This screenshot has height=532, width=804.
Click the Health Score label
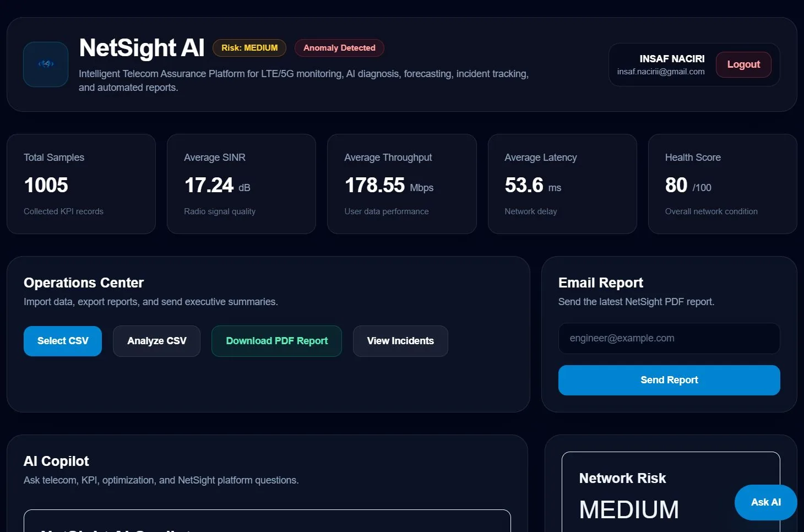693,158
